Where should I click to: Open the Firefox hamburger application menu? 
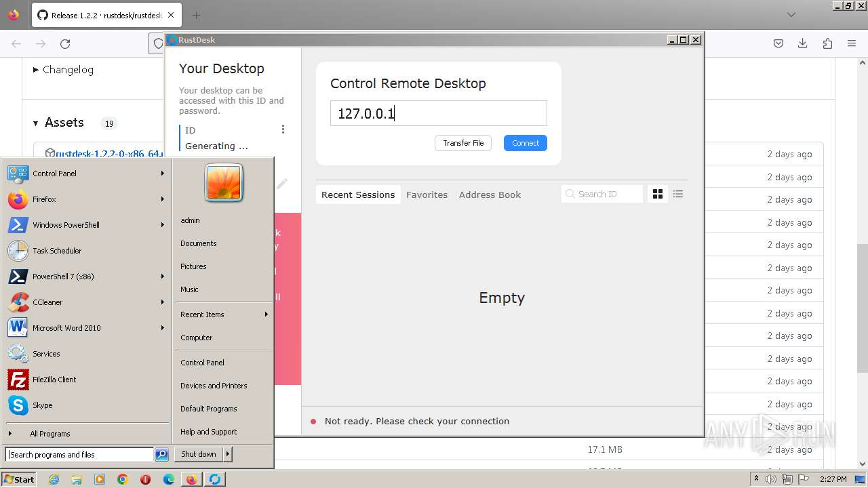tap(852, 43)
